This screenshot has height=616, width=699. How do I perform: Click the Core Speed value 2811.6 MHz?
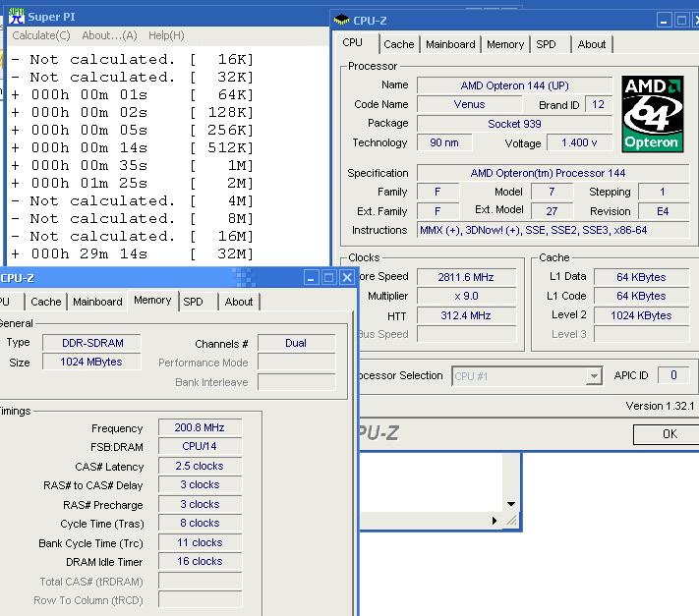[x=466, y=277]
